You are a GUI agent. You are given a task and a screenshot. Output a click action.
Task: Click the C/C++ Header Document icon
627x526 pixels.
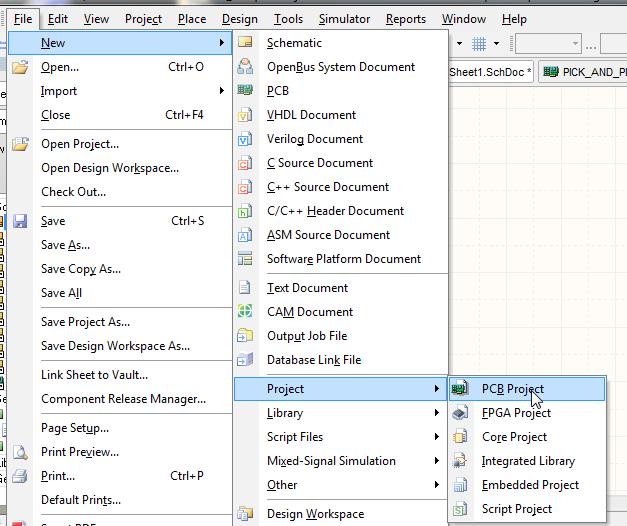point(245,211)
